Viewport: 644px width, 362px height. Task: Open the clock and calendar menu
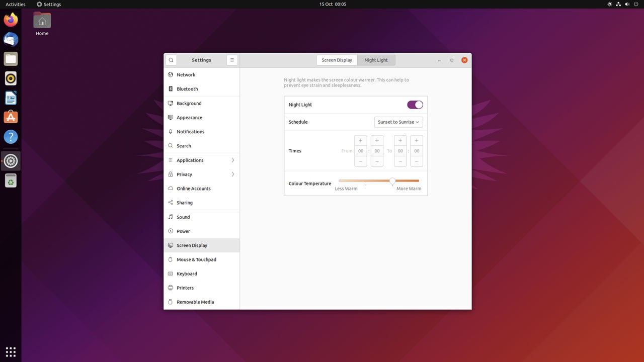333,4
